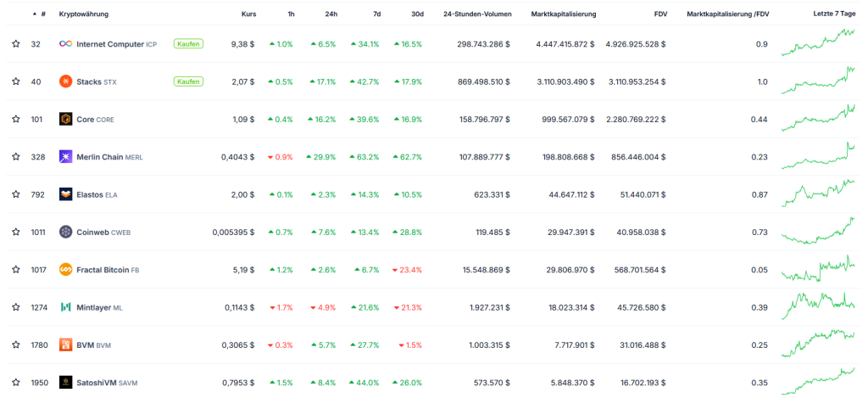This screenshot has height=398, width=868.
Task: Toggle the favorite star for Core
Action: 16,119
